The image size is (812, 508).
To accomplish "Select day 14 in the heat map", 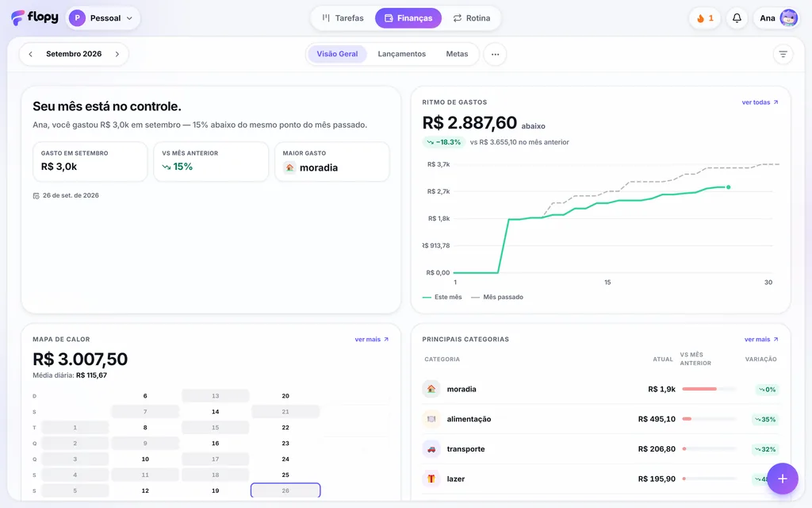I will coord(216,412).
